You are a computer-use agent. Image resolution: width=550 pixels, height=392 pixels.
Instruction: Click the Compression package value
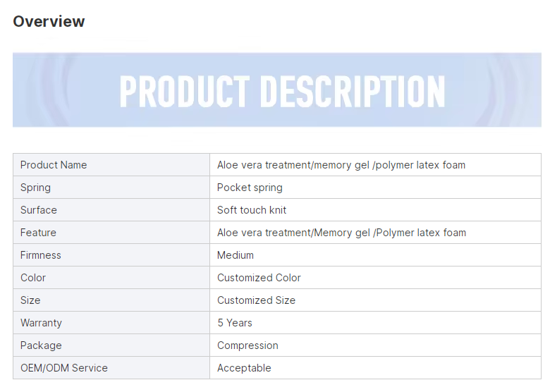pos(248,345)
